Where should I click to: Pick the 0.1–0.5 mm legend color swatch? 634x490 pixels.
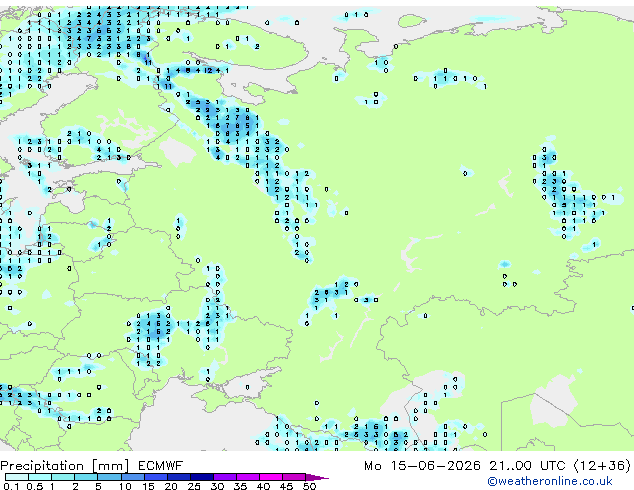pos(17,477)
